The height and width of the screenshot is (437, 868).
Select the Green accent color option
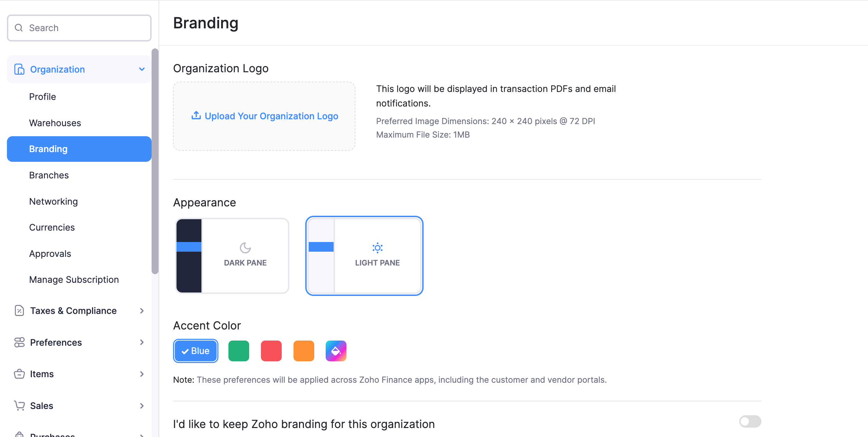coord(239,351)
